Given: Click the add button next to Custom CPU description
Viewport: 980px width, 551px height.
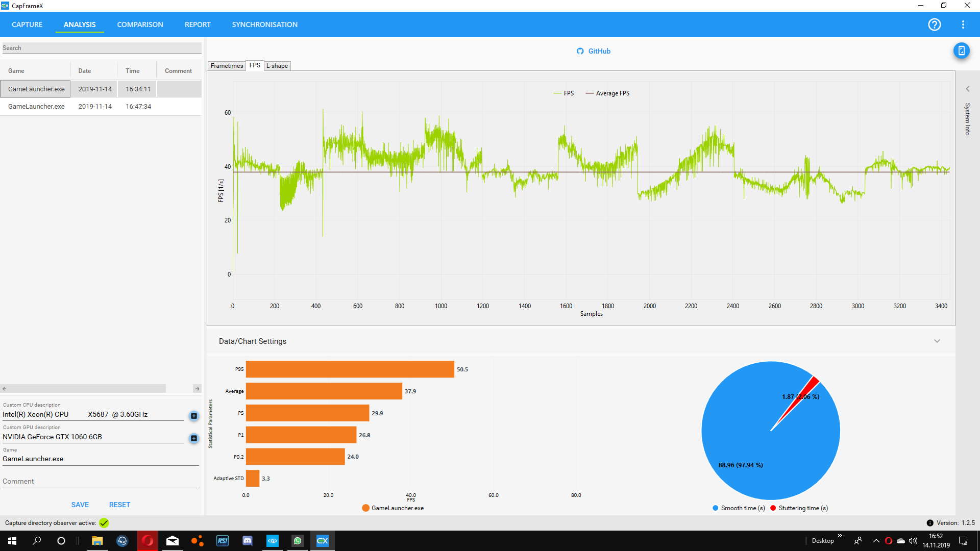Looking at the screenshot, I should pyautogui.click(x=193, y=416).
